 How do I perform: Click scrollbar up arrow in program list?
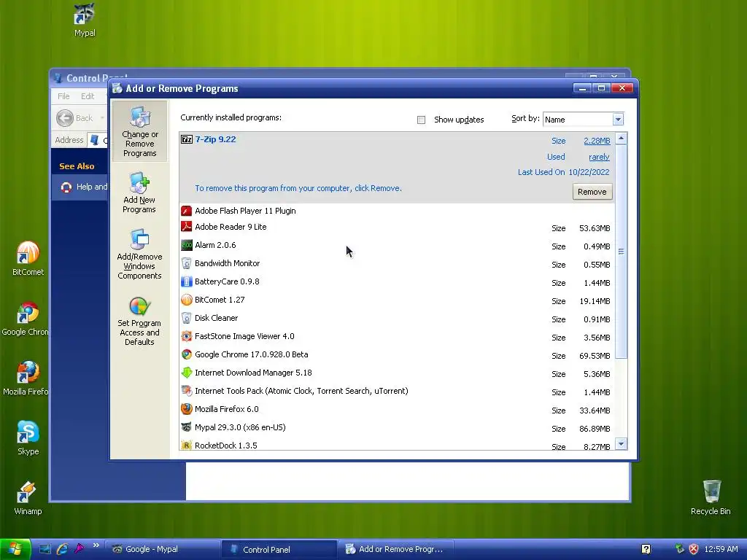pyautogui.click(x=622, y=139)
